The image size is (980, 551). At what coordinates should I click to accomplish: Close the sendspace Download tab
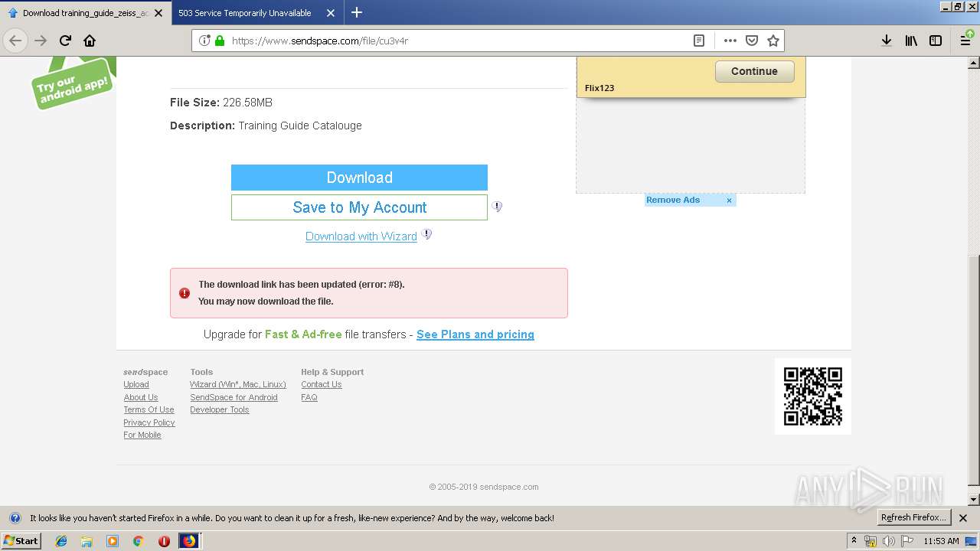[158, 13]
